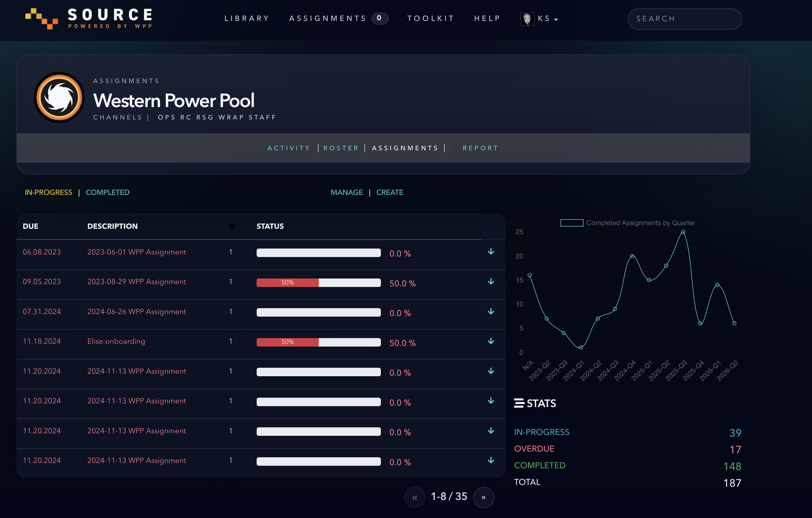Click the empty progress bar for 06.08.2023
Screen dimensions: 812x518
coord(319,253)
